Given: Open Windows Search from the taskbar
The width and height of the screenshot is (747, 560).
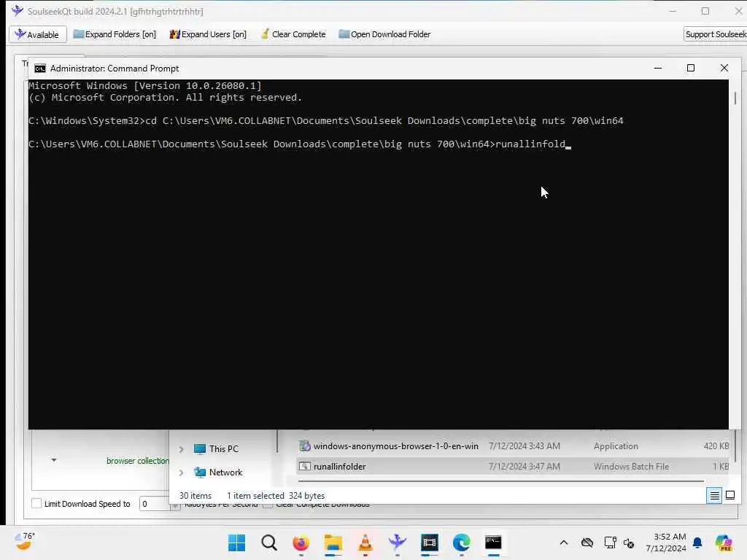Looking at the screenshot, I should (268, 542).
